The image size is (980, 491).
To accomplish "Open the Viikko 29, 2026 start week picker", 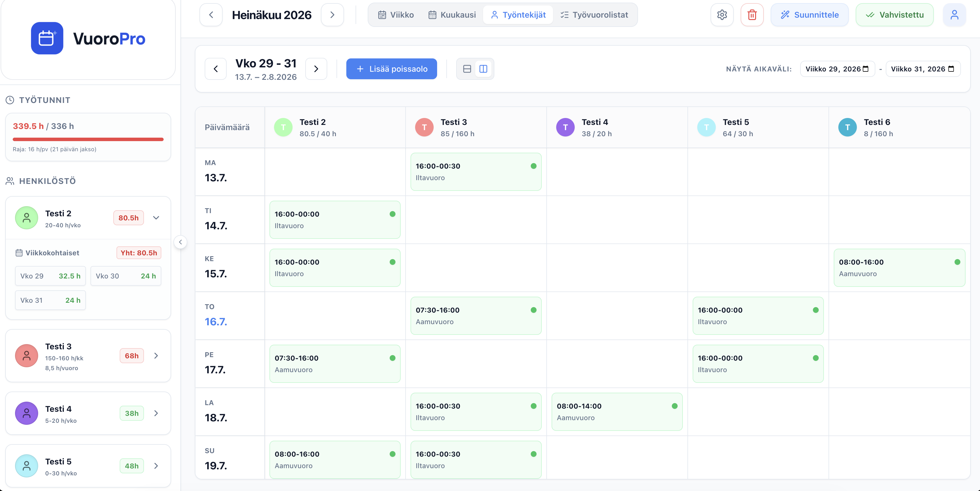I will coord(837,69).
